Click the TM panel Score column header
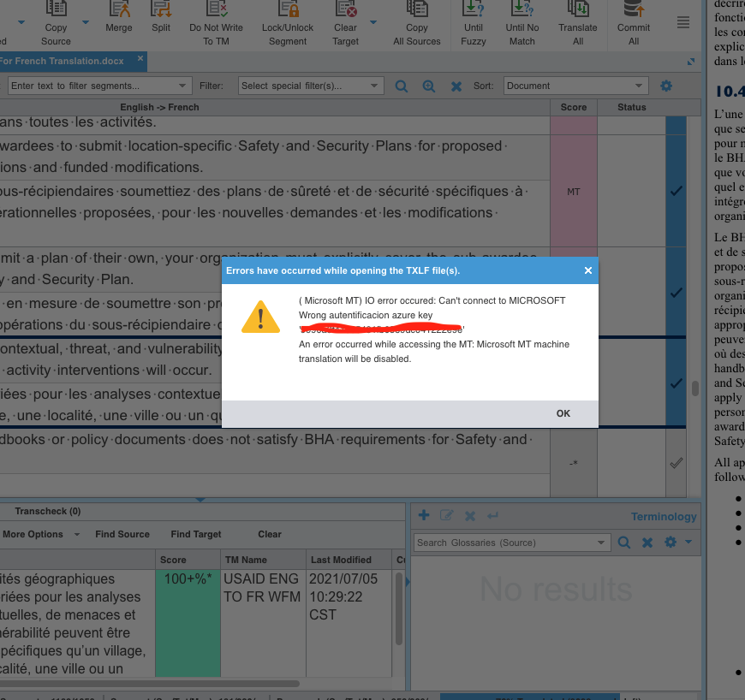Screen dimensions: 745x700 (188, 560)
